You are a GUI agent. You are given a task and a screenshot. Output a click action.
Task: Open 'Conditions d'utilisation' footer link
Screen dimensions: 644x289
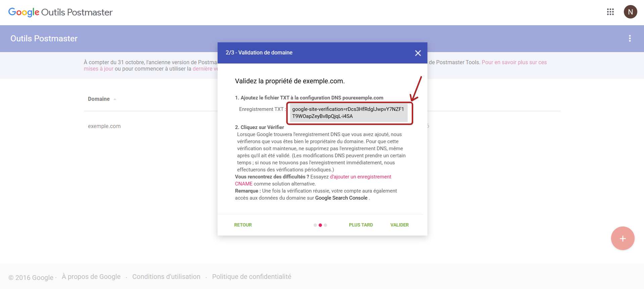coord(166,277)
